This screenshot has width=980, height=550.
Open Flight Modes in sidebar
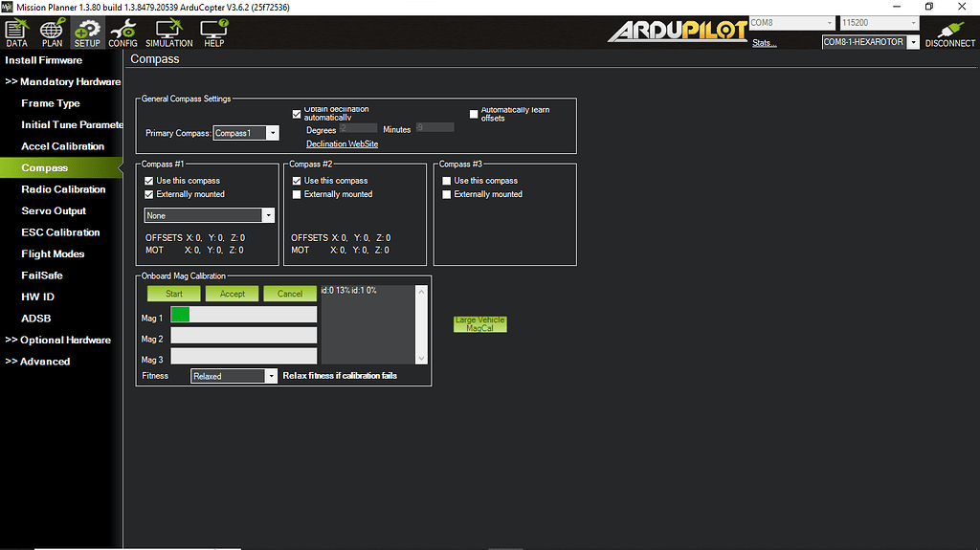[x=53, y=254]
